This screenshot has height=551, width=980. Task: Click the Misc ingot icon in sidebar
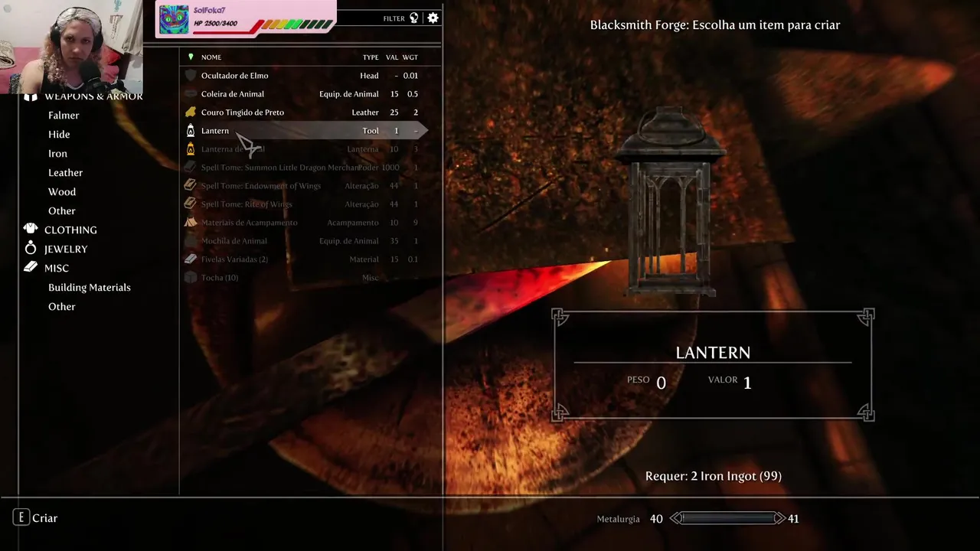(31, 267)
